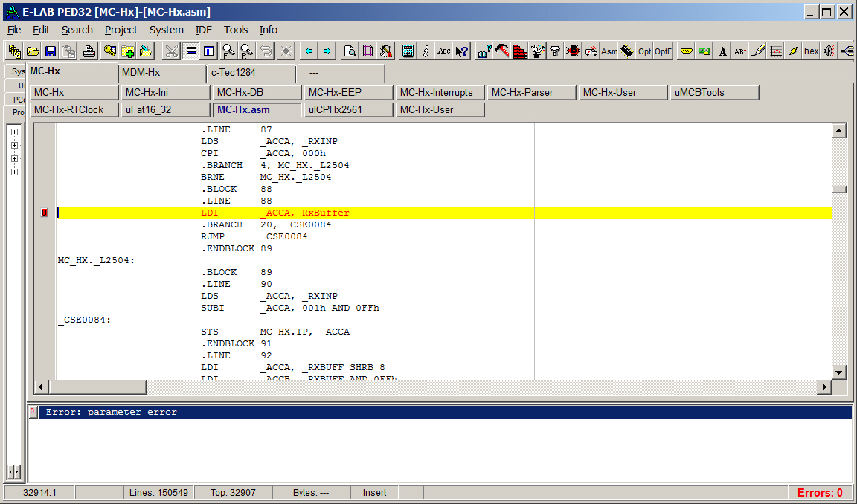The width and height of the screenshot is (857, 504).
Task: Open the uICPHx2561 file tab
Action: coord(349,110)
